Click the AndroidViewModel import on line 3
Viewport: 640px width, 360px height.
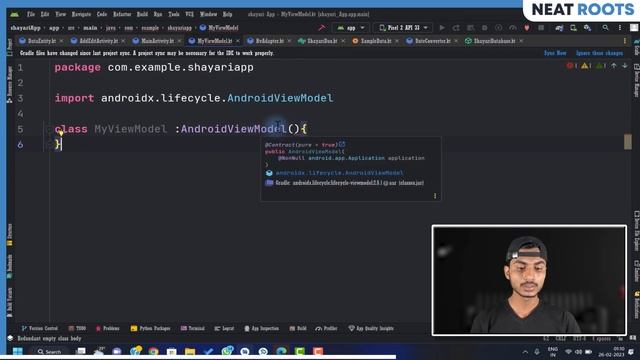[x=280, y=98]
